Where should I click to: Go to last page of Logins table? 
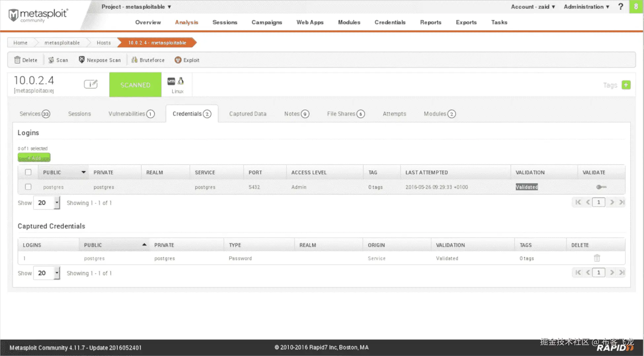(x=622, y=202)
